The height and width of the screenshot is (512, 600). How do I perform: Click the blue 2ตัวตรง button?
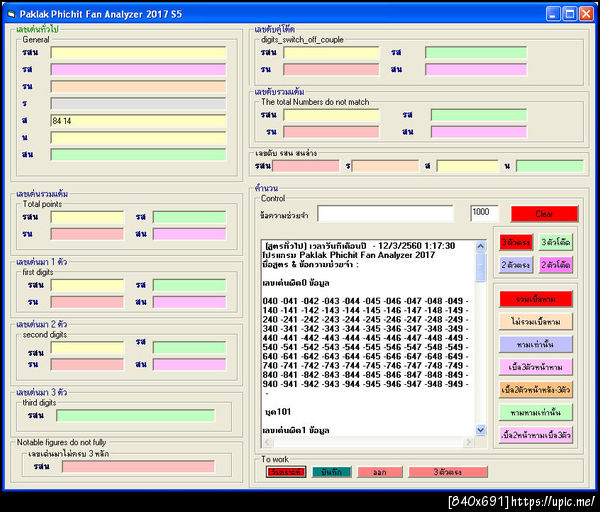coord(516,265)
